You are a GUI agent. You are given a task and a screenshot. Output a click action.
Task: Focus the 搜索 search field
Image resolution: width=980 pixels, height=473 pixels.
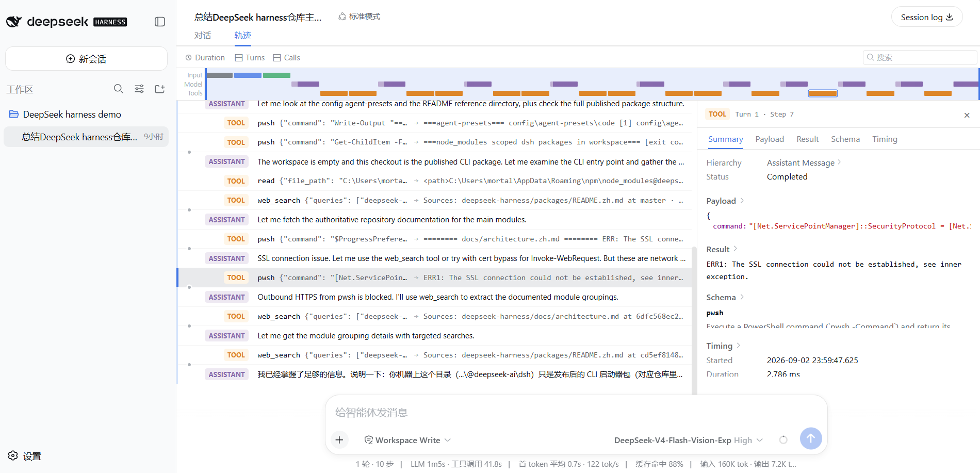click(920, 57)
